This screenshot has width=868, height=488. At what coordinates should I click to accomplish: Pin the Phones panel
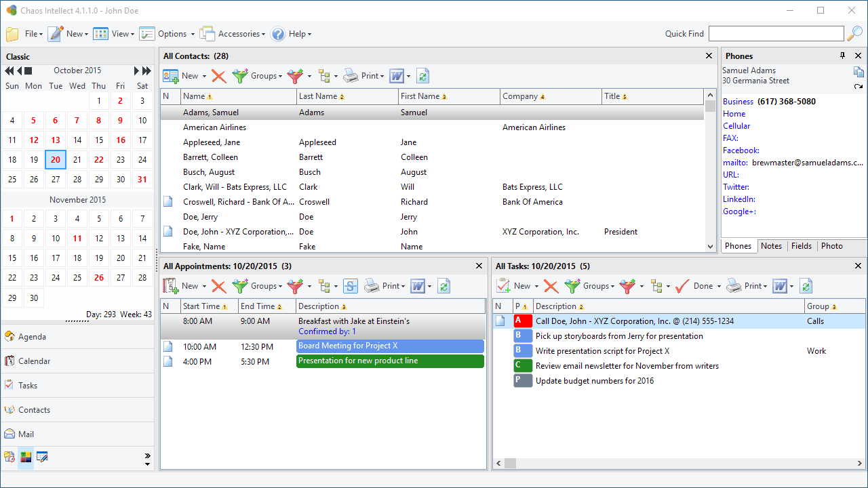pos(843,56)
